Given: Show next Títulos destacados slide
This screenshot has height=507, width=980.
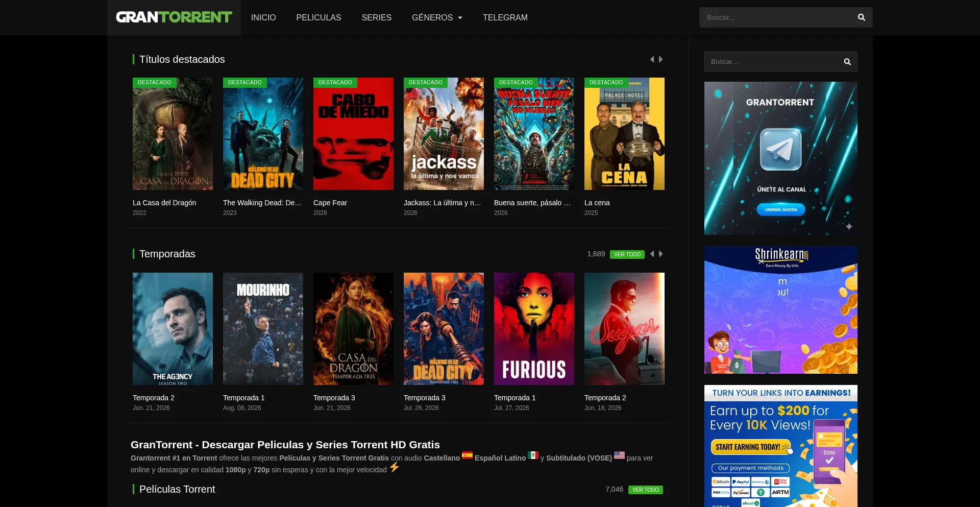Looking at the screenshot, I should click(x=661, y=59).
